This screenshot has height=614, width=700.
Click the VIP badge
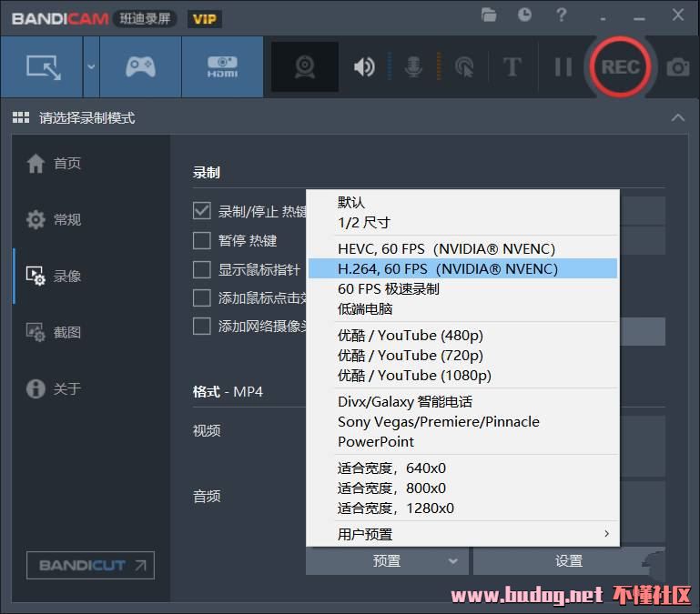tap(205, 19)
